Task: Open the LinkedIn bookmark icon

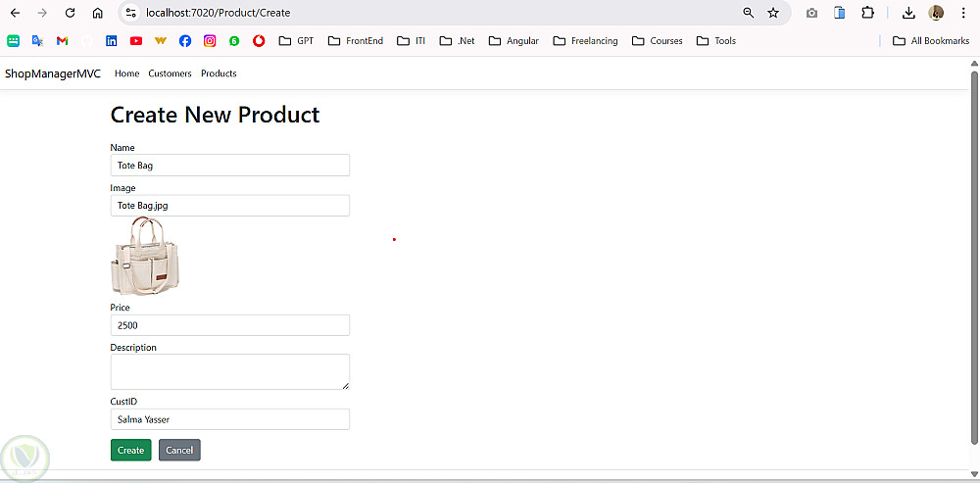Action: [112, 40]
